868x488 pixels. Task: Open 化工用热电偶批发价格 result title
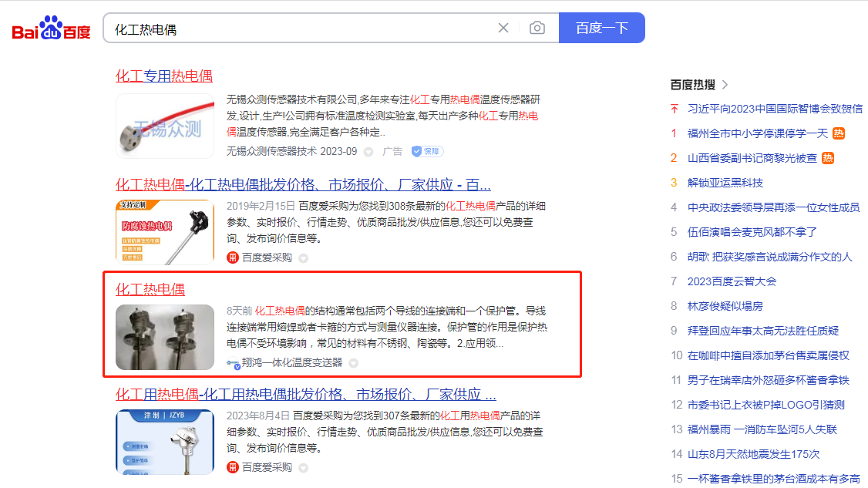tap(305, 395)
